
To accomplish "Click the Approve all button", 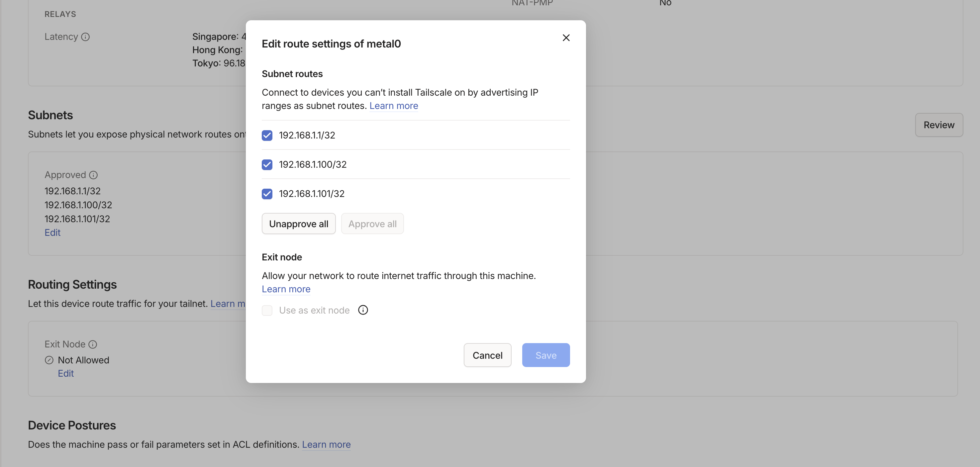I will tap(372, 224).
